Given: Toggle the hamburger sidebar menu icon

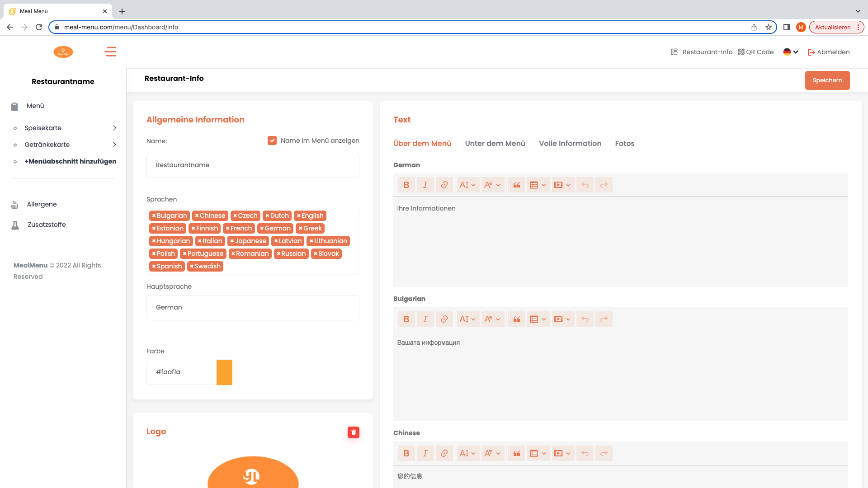Looking at the screenshot, I should click(110, 52).
